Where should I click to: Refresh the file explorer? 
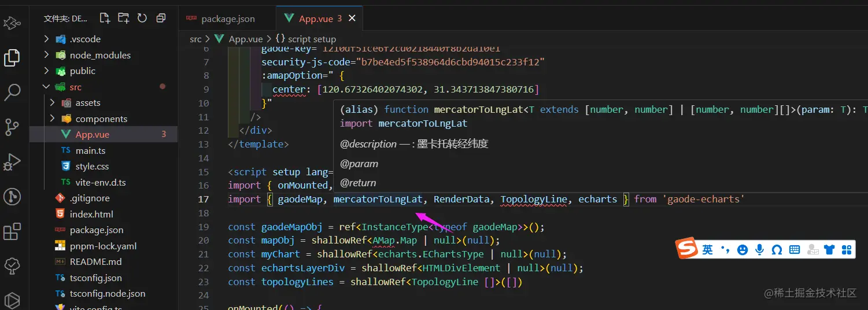(x=142, y=19)
